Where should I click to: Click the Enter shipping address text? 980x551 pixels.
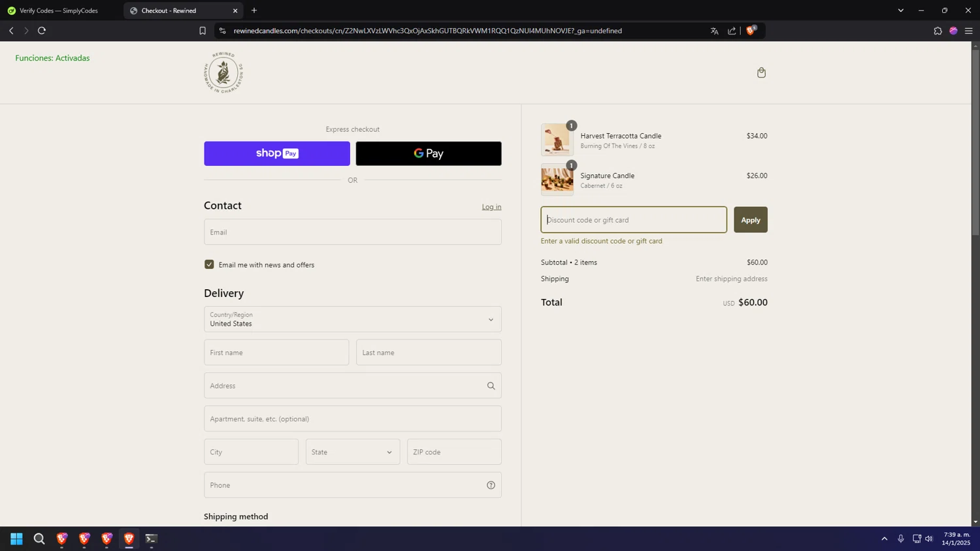[732, 279]
